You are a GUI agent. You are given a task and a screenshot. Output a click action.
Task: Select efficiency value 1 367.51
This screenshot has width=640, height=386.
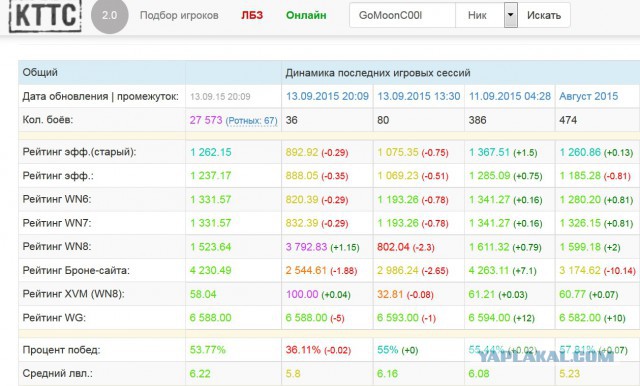489,152
